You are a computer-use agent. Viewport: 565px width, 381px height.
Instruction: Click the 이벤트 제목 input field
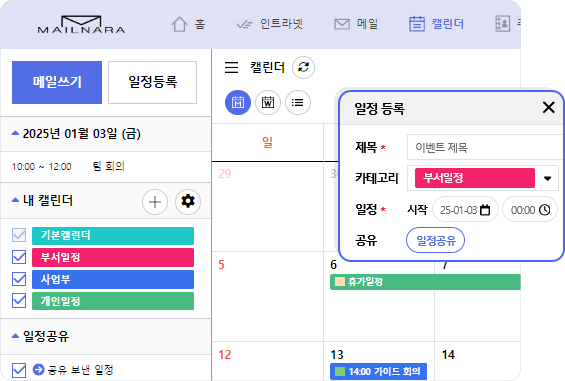485,147
